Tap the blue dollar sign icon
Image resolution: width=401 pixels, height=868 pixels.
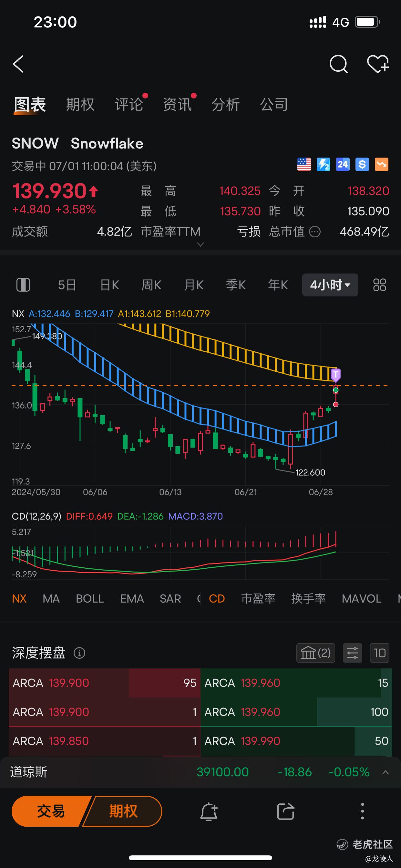point(362,164)
